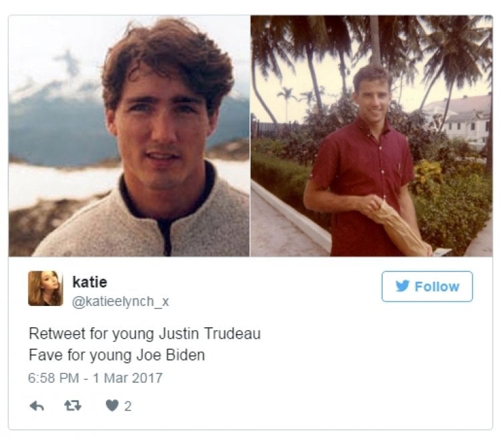Open the katie display name link

click(x=90, y=282)
